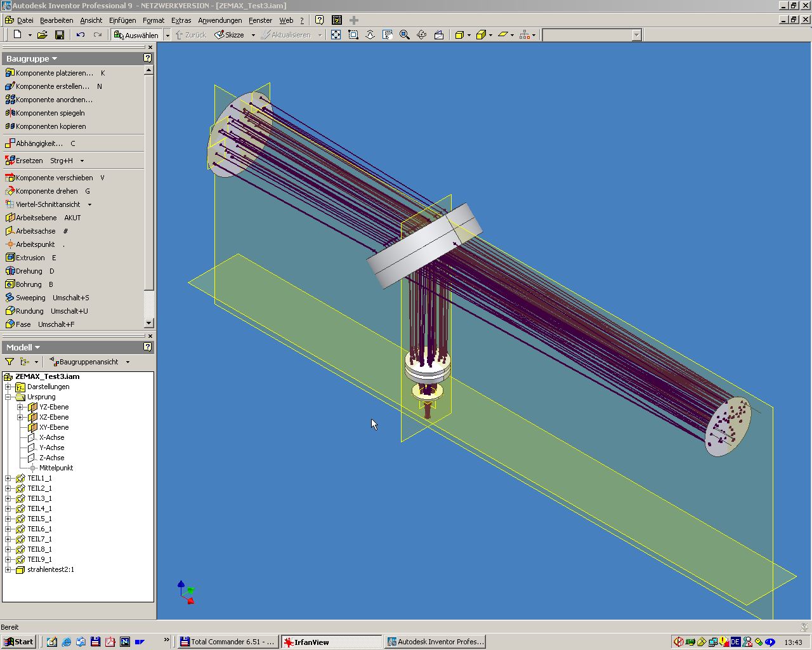Screen dimensions: 812x650
Task: Expand the strahlentest2:1 tree node
Action: pos(8,569)
